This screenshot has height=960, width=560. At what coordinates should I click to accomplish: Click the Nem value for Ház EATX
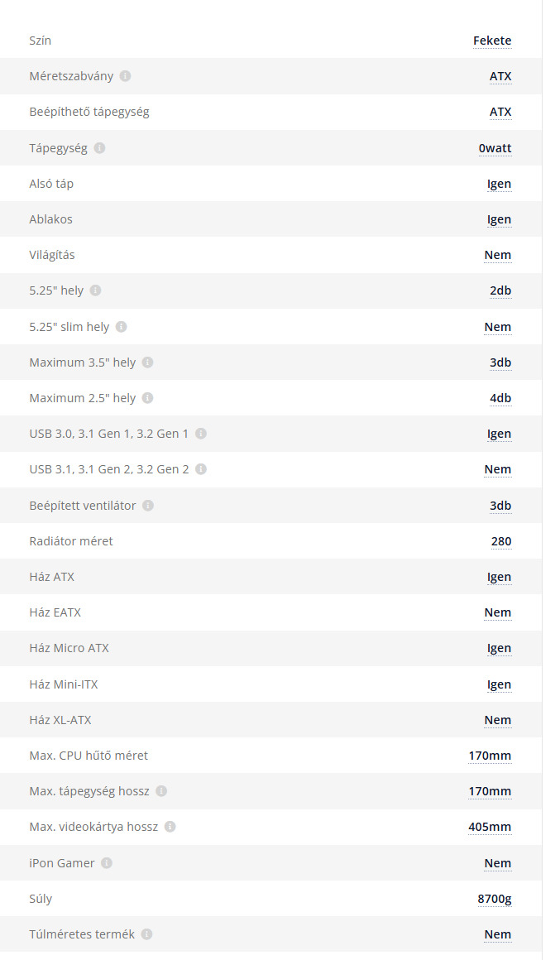pos(498,612)
